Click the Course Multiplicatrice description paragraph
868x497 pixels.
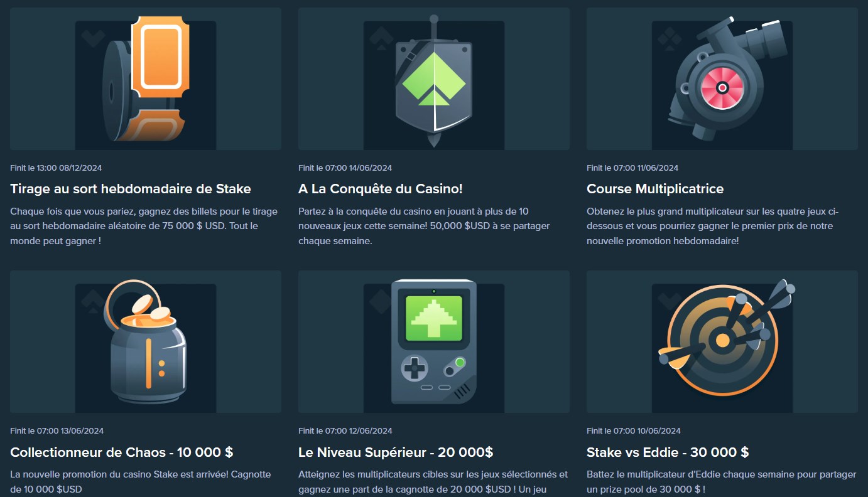coord(712,226)
